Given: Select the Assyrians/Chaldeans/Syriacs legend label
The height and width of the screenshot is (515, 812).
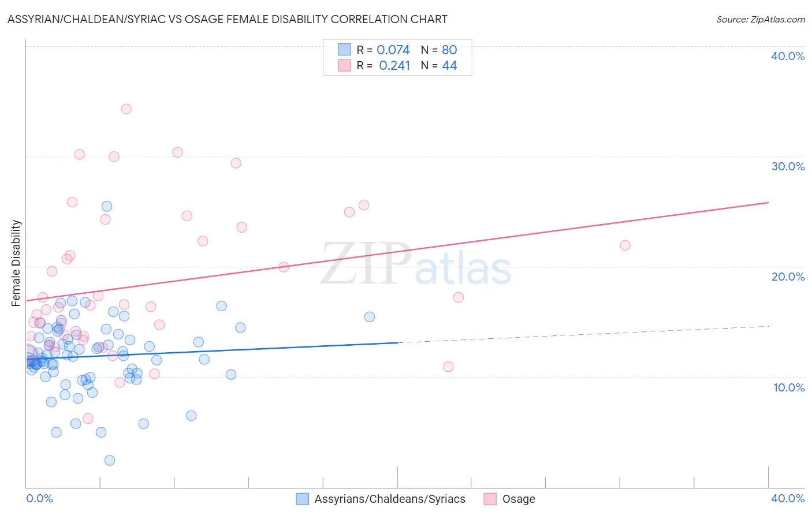Looking at the screenshot, I should 390,499.
